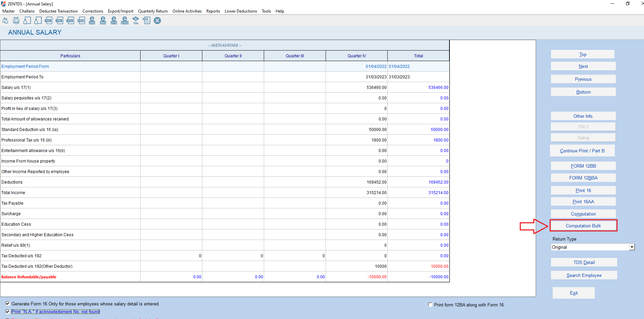
Task: Open the 27EQ form document icon
Action: point(81,21)
